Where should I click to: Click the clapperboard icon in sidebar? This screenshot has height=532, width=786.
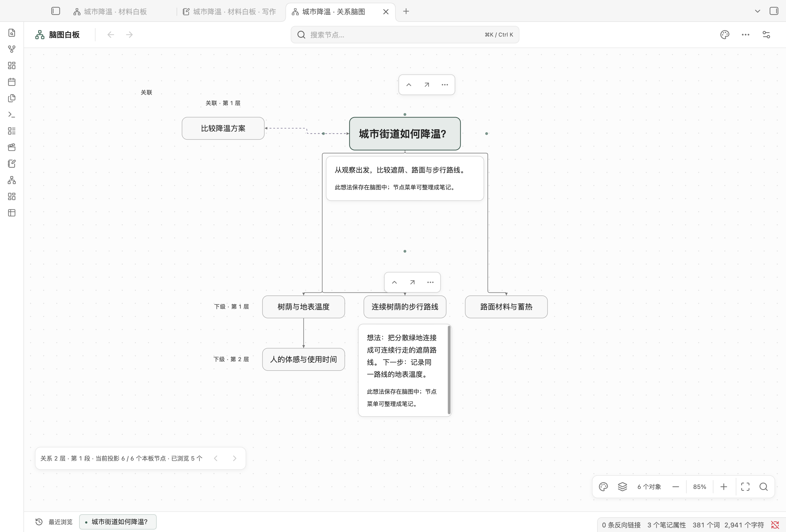[x=12, y=147]
